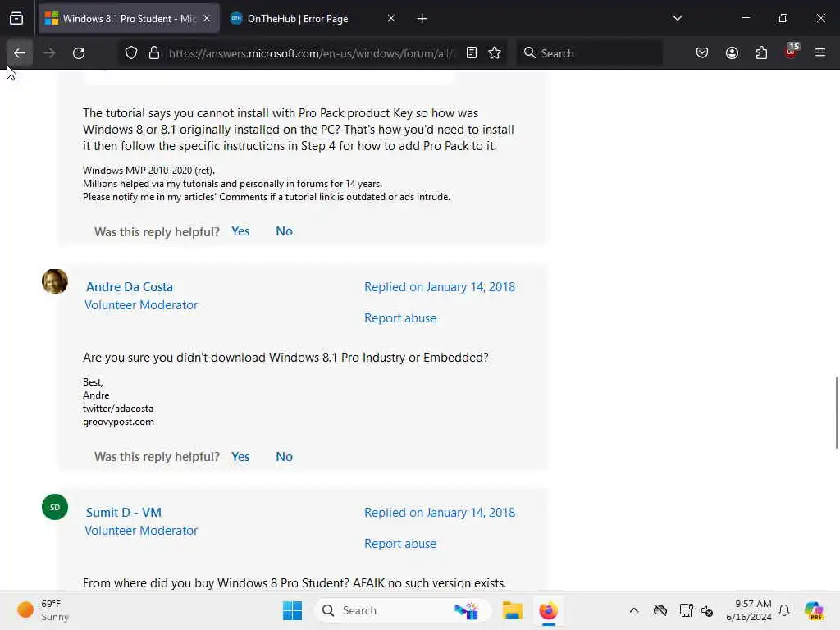The image size is (840, 630).
Task: Open clock showing 9:57 AM 6/16/2024
Action: pyautogui.click(x=749, y=610)
